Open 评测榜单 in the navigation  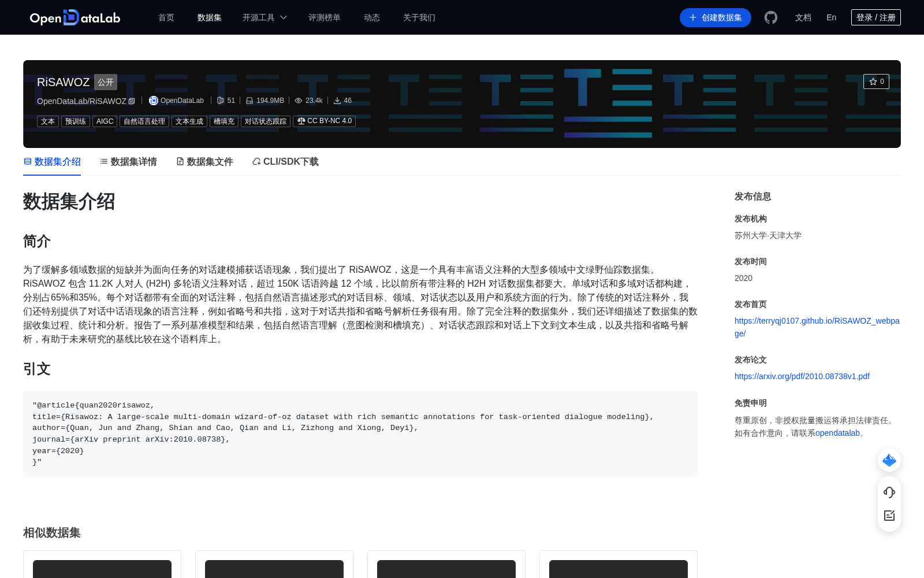coord(325,17)
